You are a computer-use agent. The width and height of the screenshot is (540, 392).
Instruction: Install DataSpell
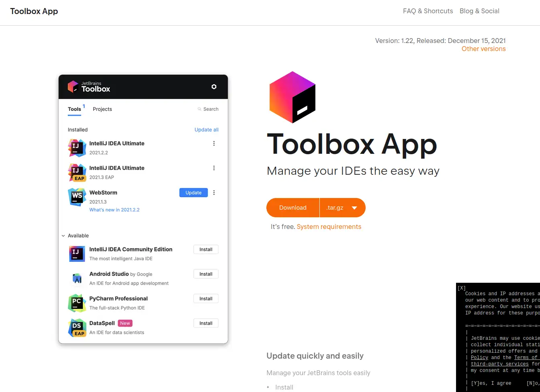tap(206, 323)
